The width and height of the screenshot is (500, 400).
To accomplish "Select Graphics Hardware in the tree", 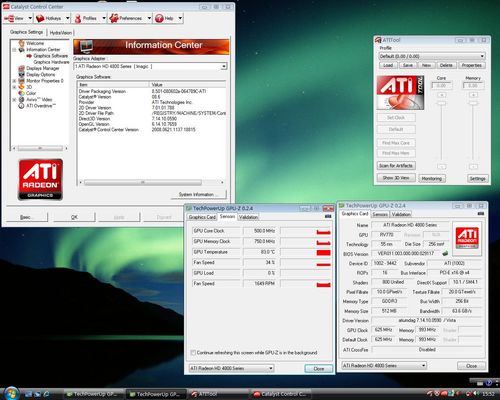I will 51,62.
